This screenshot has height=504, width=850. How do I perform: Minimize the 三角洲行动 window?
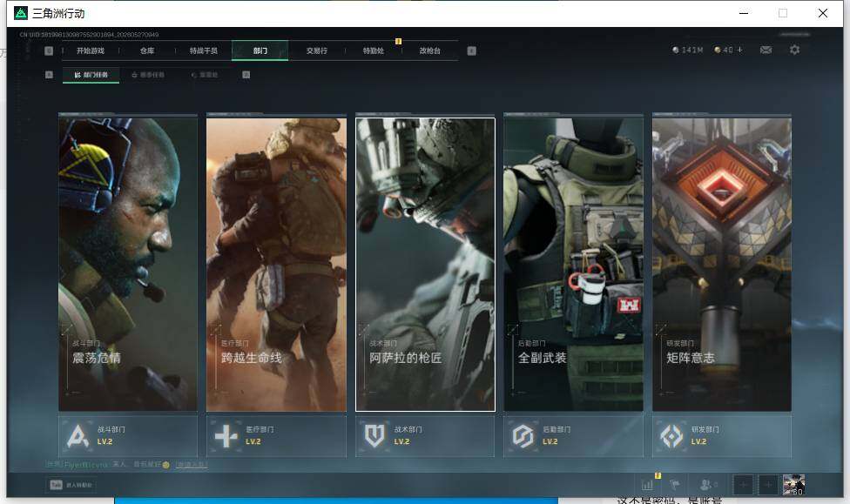pyautogui.click(x=744, y=13)
